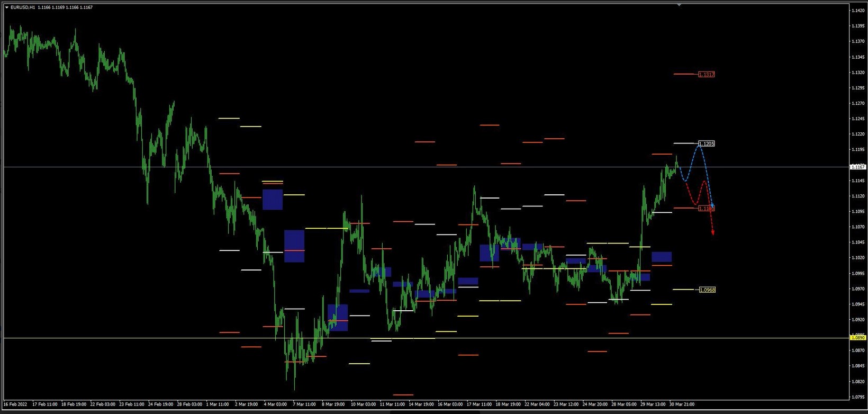Viewport: 868px width, 414px height.
Task: Click the peak of the blue dashed curve
Action: tap(700, 145)
